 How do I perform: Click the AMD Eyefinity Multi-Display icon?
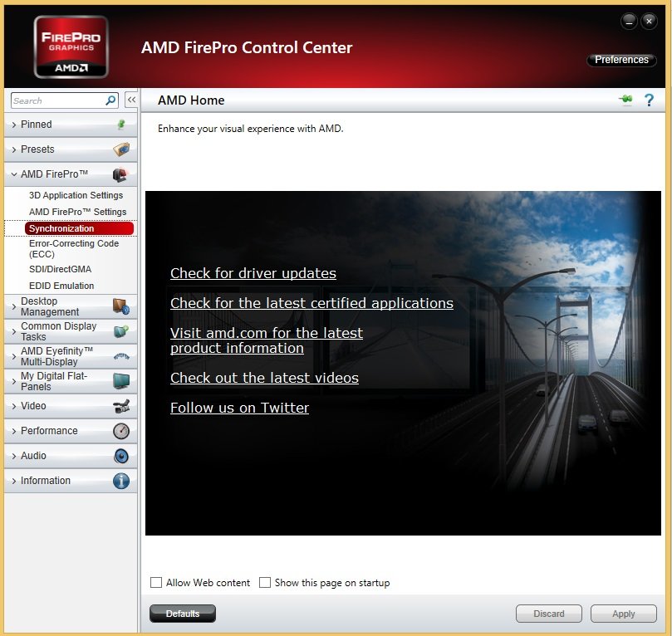coord(121,356)
